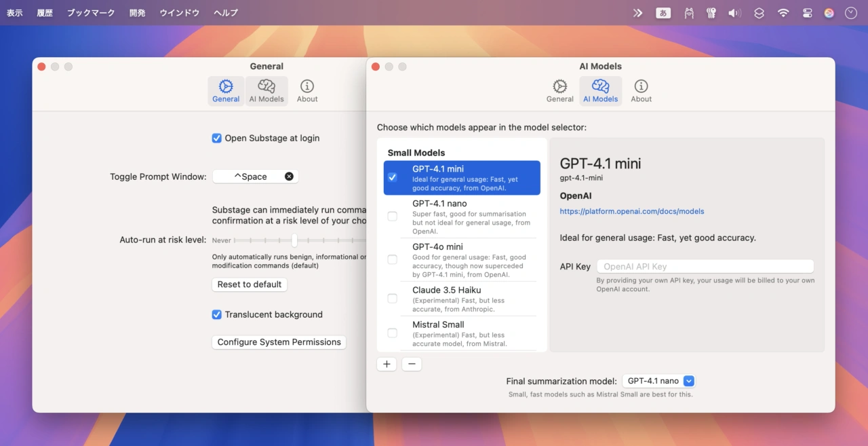Expand the menu bar overflow chevrons

[x=637, y=13]
